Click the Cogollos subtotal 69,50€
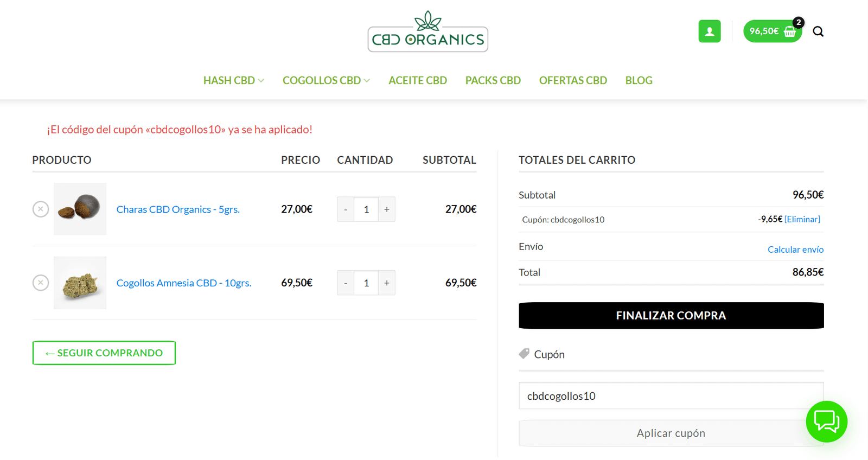The width and height of the screenshot is (868, 460). (x=461, y=283)
